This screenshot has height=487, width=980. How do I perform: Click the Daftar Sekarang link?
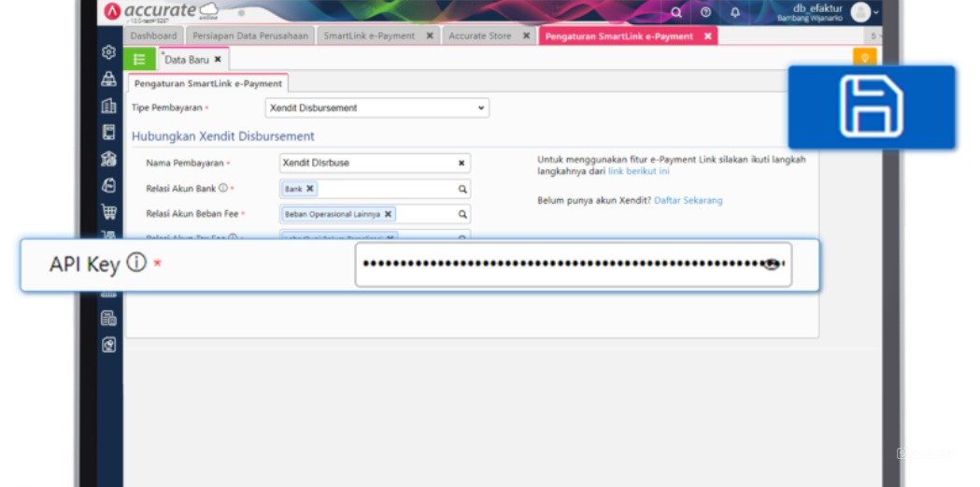click(689, 200)
